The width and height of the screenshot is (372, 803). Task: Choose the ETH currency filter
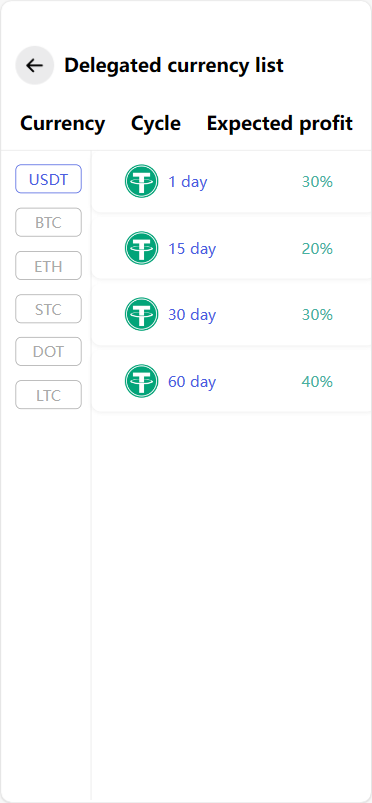pyautogui.click(x=48, y=266)
